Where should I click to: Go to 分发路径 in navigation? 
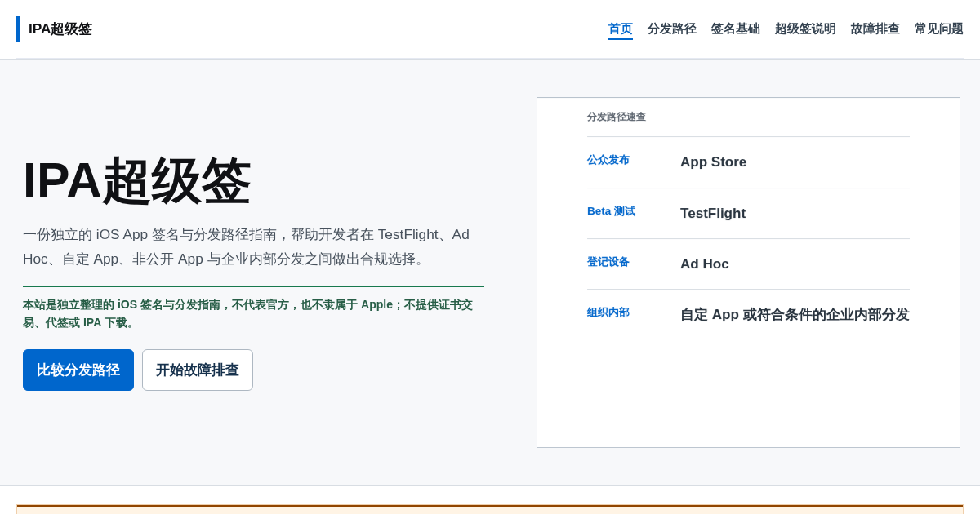tap(672, 29)
